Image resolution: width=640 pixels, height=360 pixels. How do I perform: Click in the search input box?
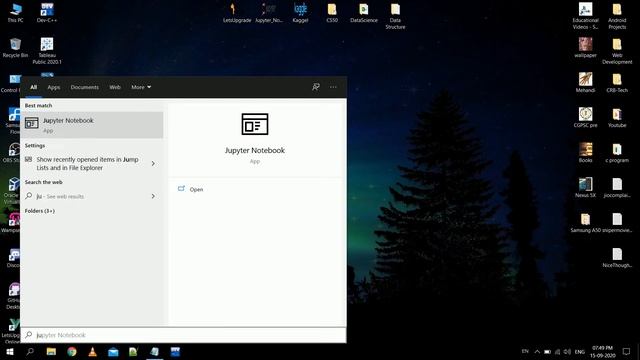[183, 335]
